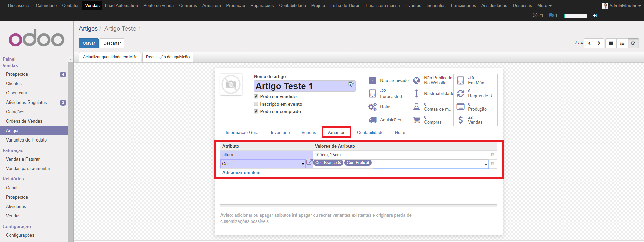
Task: Click the progress bar in top bar
Action: 575,16
